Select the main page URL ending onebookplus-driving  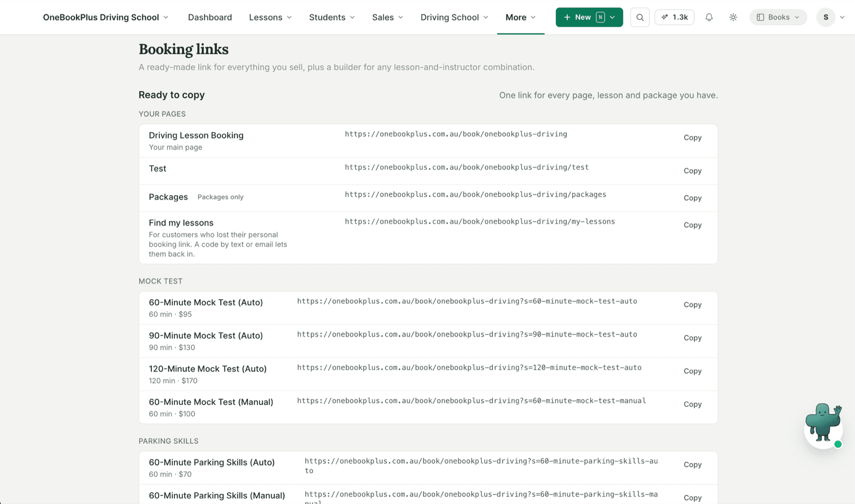(x=456, y=134)
